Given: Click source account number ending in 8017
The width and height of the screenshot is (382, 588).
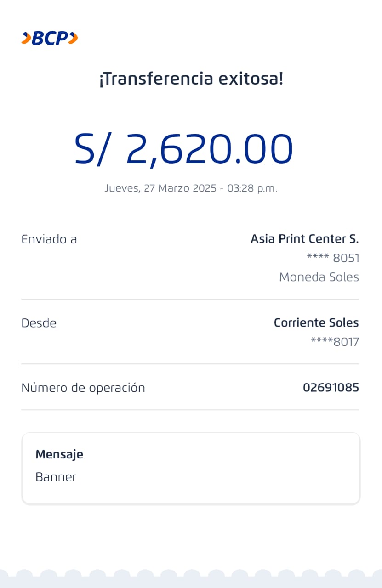Looking at the screenshot, I should 335,342.
